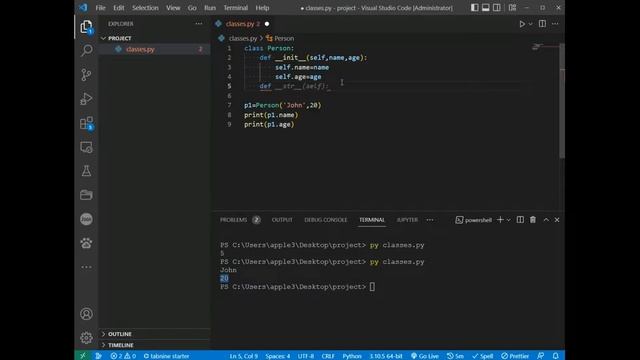Viewport: 640px width, 360px height.
Task: Open the paw print extension icon
Action: click(86, 243)
